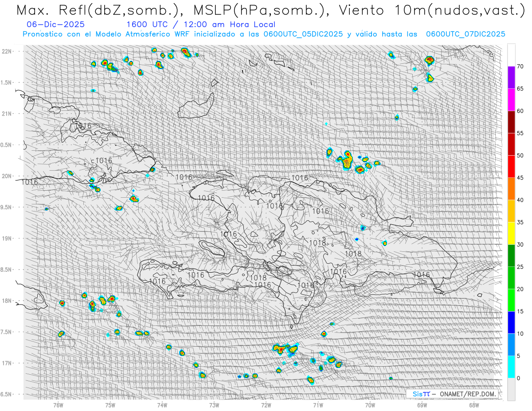Click the '76W' longitude label
532x411 pixels.
click(58, 405)
